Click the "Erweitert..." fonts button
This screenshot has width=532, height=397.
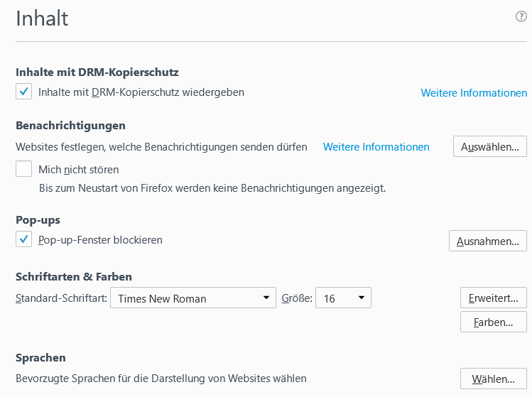tap(493, 297)
